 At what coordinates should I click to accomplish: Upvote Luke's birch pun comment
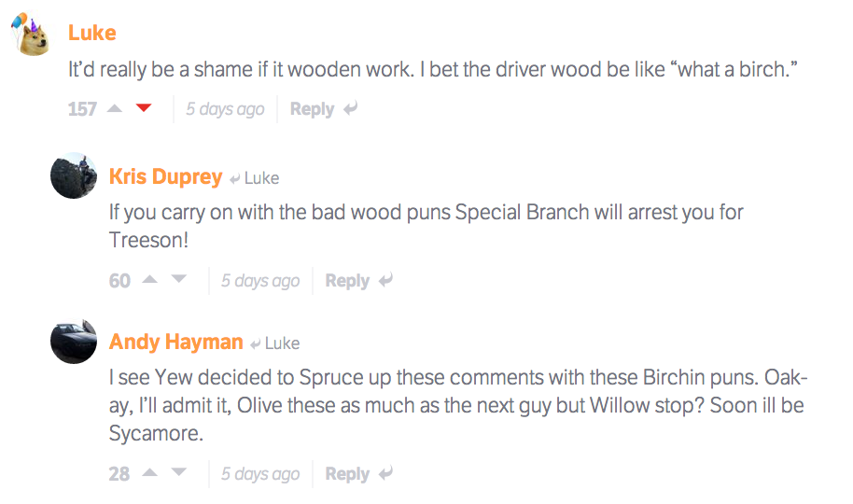(115, 109)
